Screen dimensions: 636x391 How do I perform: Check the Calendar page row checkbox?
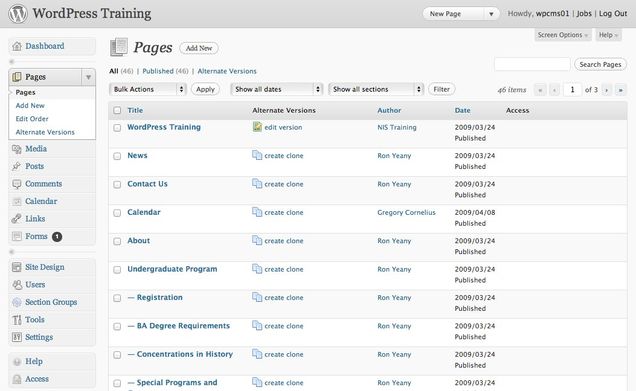117,213
